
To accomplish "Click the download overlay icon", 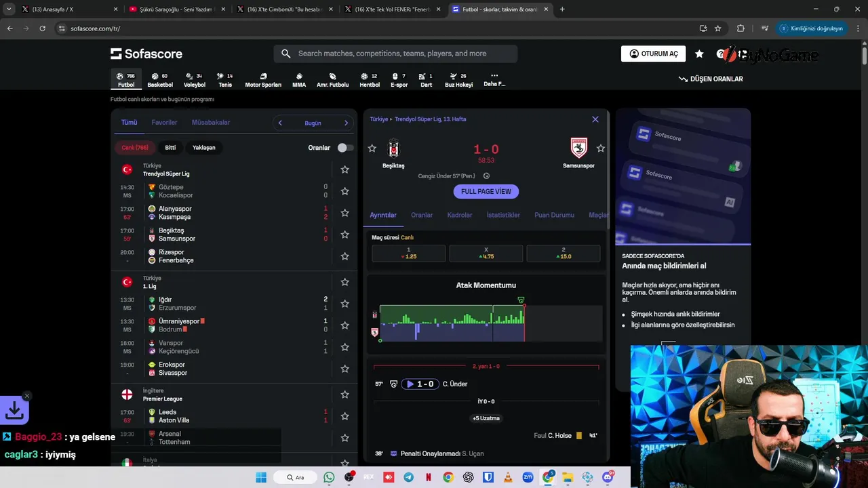I will pyautogui.click(x=14, y=411).
